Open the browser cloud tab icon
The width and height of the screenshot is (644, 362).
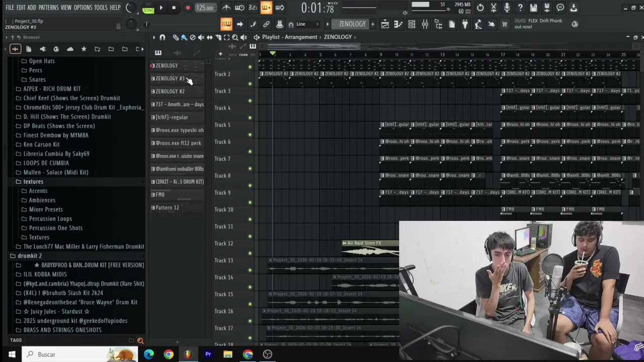pos(70,49)
